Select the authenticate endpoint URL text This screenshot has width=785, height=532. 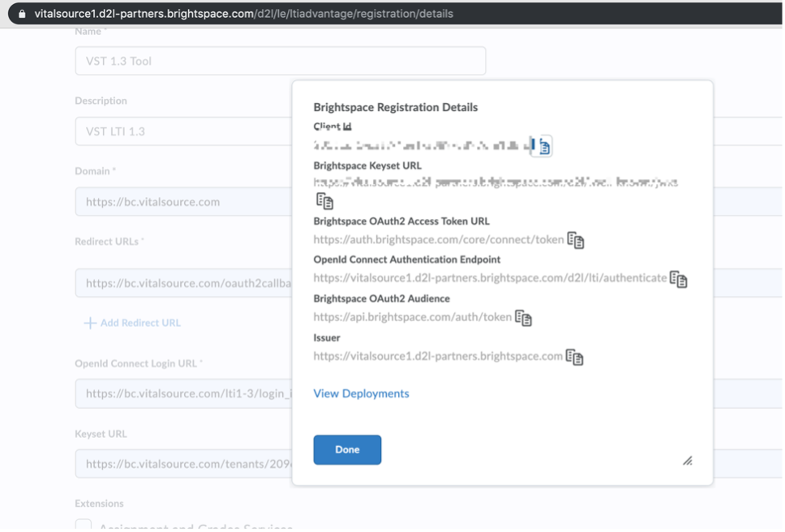490,278
